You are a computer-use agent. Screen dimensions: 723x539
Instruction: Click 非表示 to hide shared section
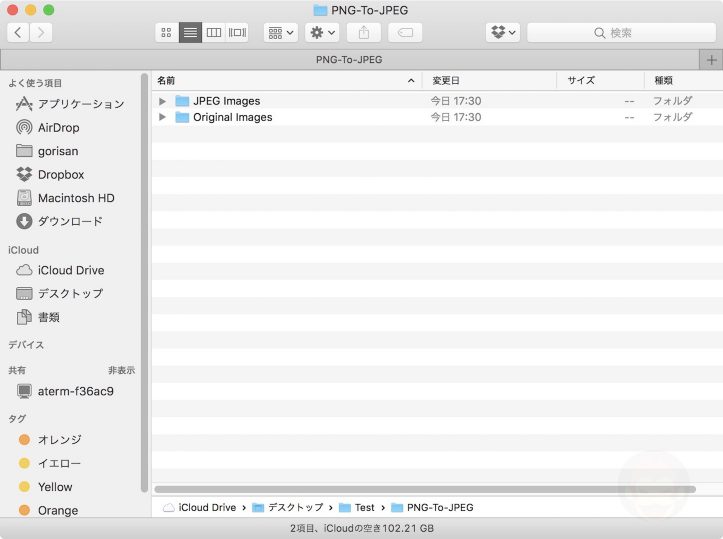point(121,370)
